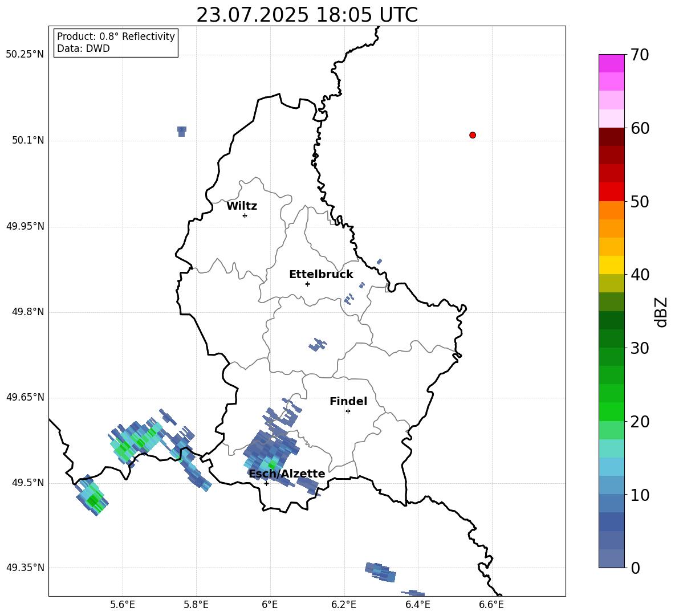The image size is (675, 616).
Task: Click the yellow colorbar segment just above 40
Action: [x=611, y=265]
